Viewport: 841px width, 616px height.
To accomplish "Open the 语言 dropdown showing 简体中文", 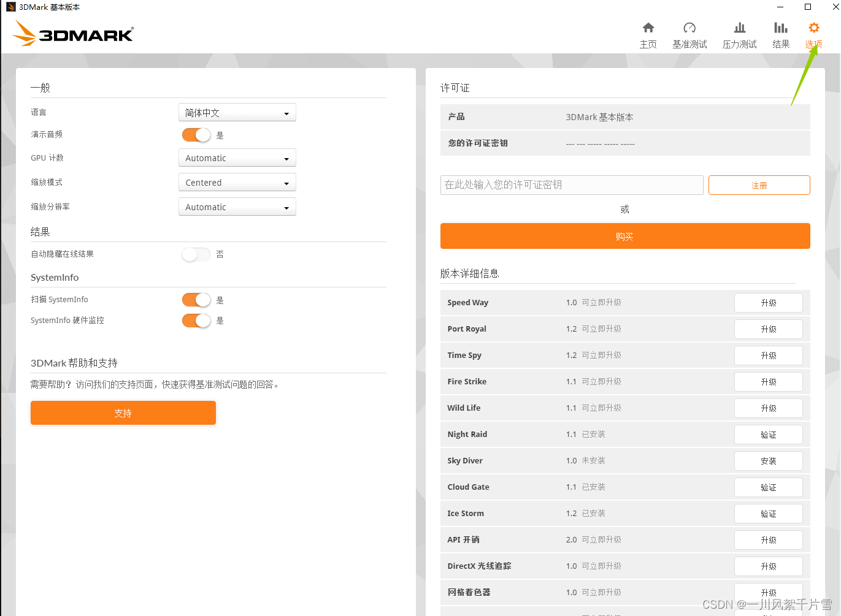I will click(x=237, y=112).
